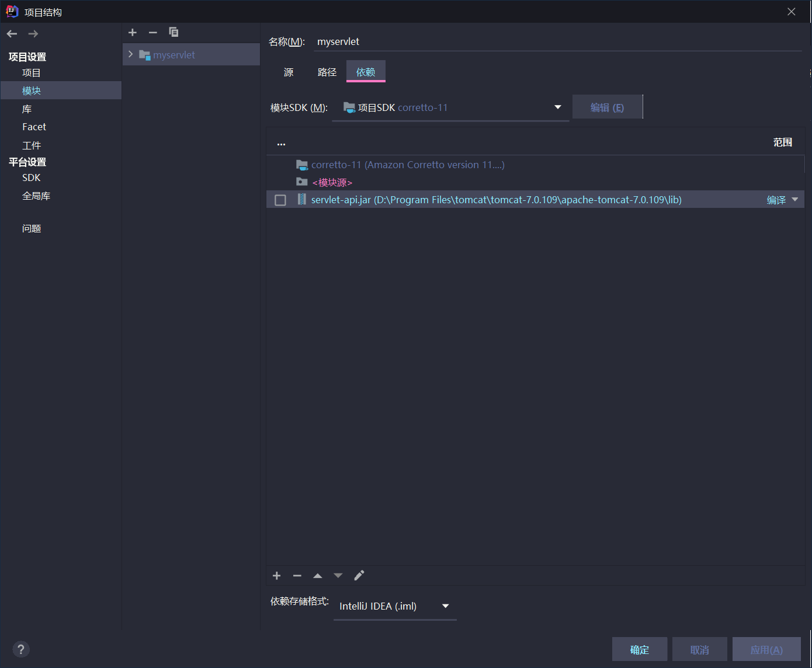This screenshot has height=668, width=812.
Task: Add a dependency with the bottom plus icon
Action: tap(277, 576)
